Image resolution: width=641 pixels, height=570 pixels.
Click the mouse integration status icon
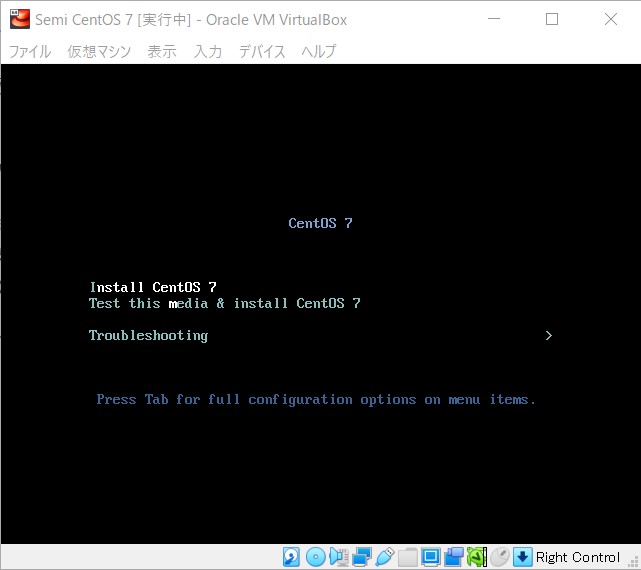[x=500, y=557]
